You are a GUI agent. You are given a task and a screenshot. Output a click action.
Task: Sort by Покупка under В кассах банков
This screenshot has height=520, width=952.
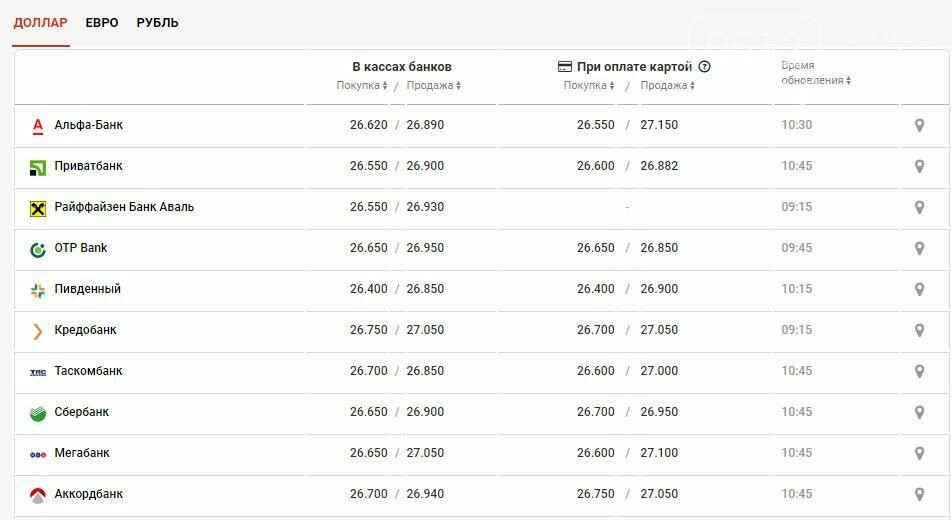coord(362,86)
